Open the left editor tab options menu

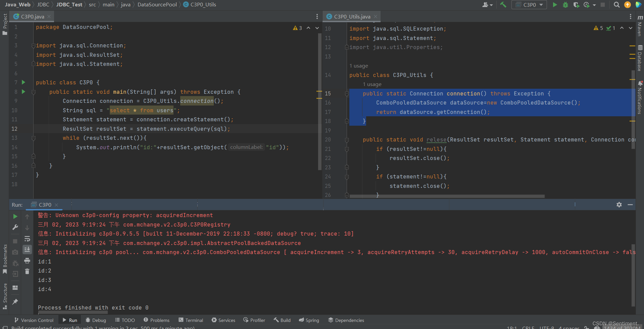(x=317, y=16)
